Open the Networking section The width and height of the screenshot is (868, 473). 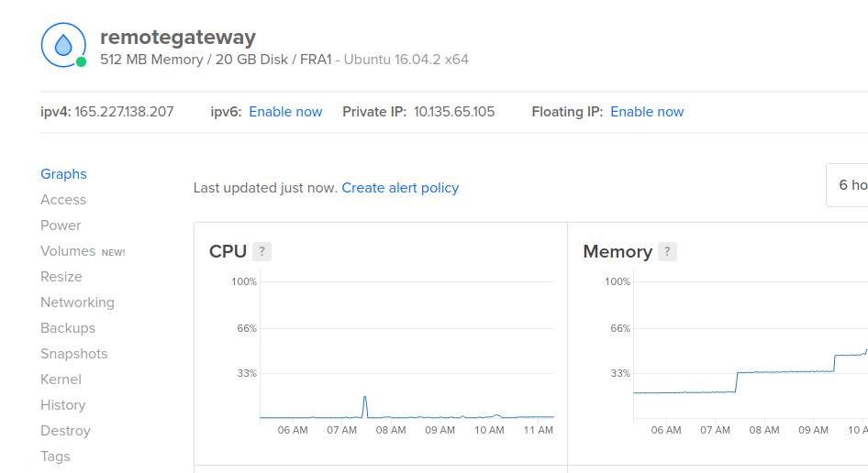(77, 302)
